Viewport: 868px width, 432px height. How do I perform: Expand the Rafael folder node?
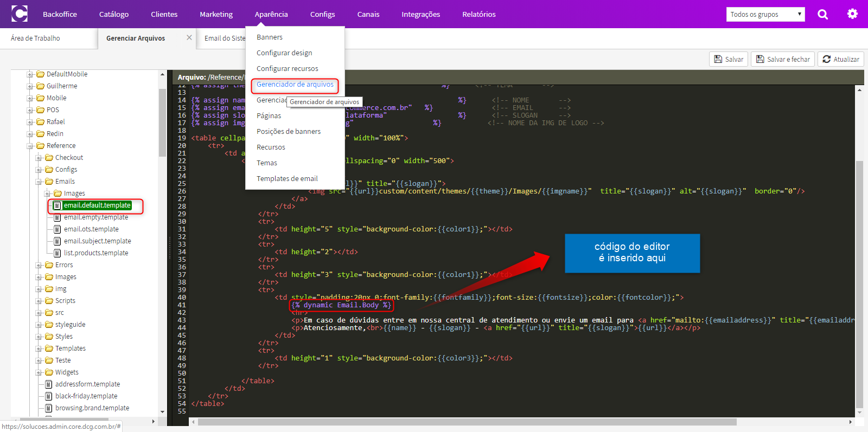tap(30, 122)
